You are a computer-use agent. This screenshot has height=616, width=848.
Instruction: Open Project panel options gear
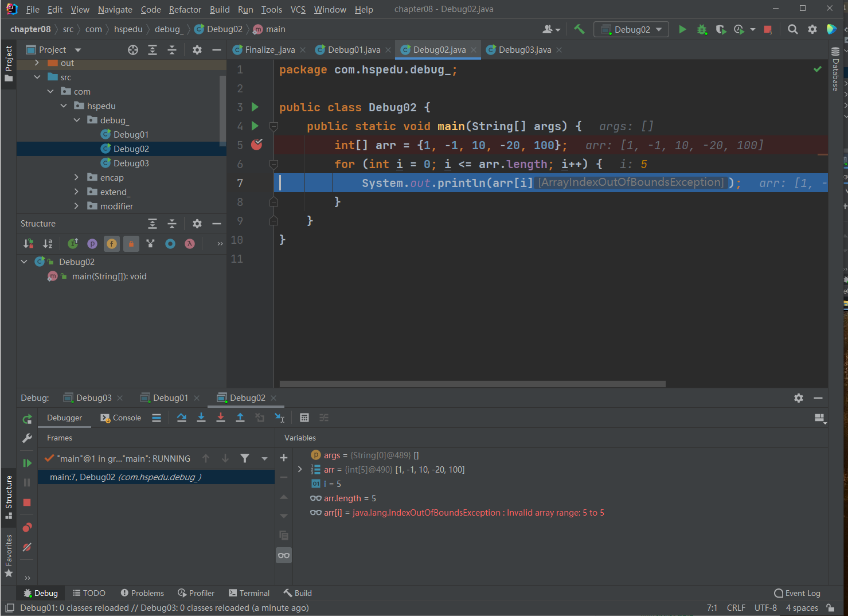[197, 50]
